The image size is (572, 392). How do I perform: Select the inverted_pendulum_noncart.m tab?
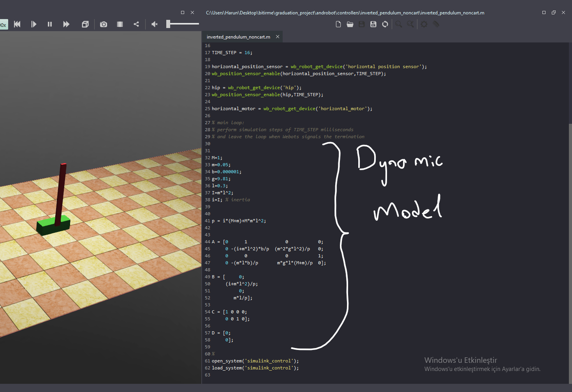(238, 37)
